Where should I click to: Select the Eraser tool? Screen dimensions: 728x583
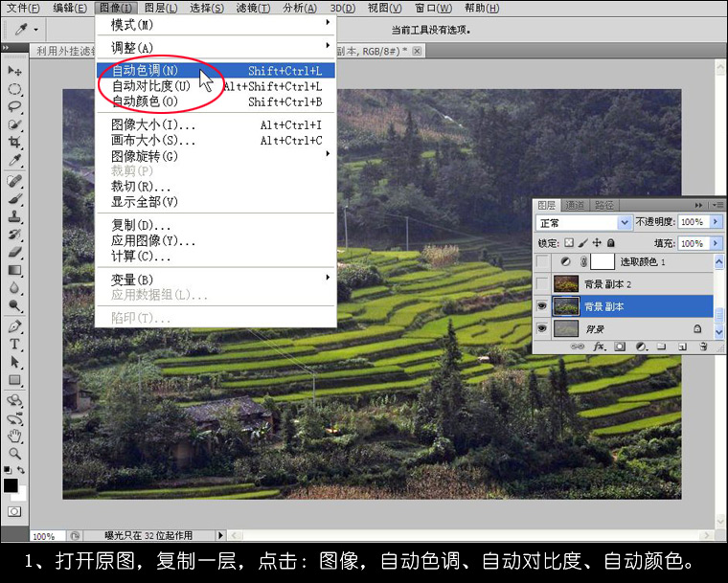[14, 252]
